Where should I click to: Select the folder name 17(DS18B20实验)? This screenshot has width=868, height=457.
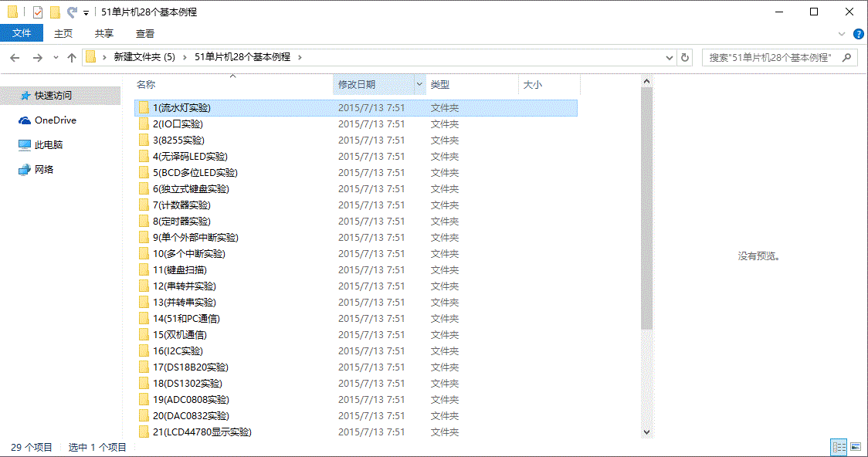(191, 367)
